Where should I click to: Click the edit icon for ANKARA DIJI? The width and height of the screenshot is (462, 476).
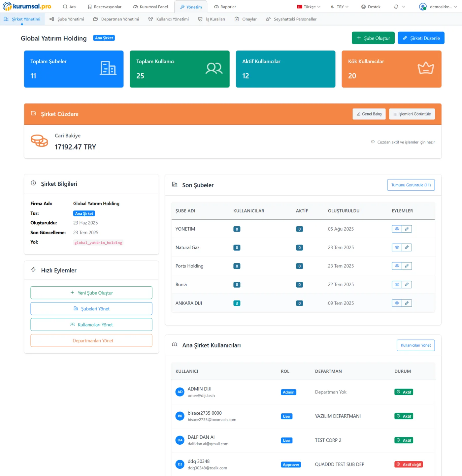pyautogui.click(x=407, y=303)
